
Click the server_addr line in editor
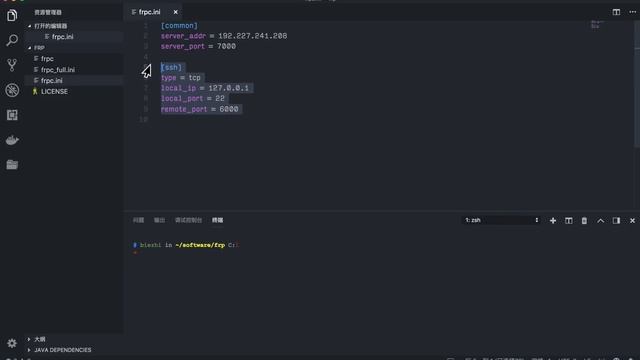tap(224, 36)
